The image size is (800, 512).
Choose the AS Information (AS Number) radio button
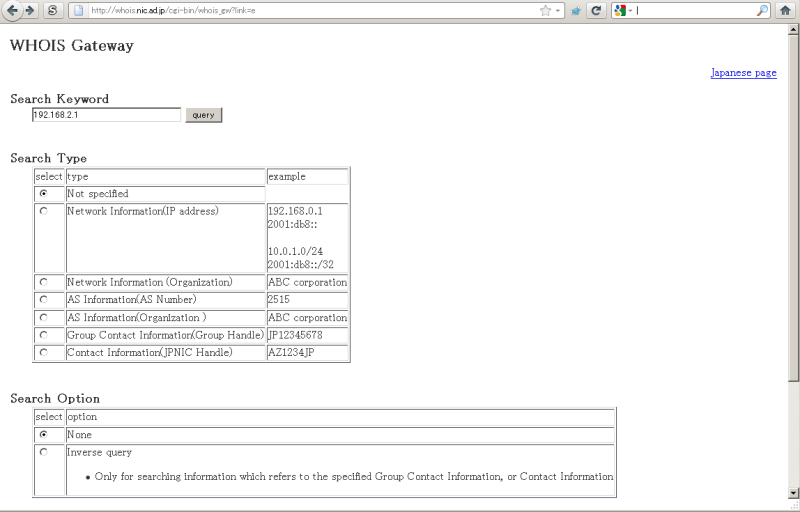pyautogui.click(x=43, y=299)
